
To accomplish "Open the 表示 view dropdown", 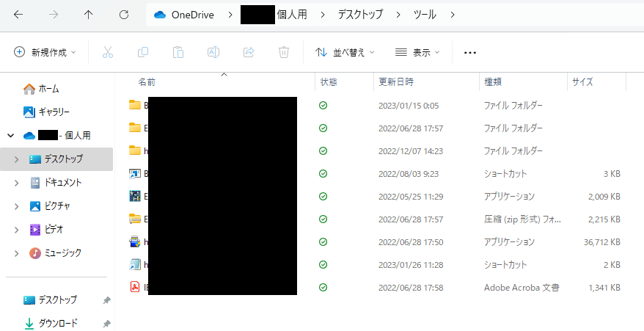I will pos(417,52).
